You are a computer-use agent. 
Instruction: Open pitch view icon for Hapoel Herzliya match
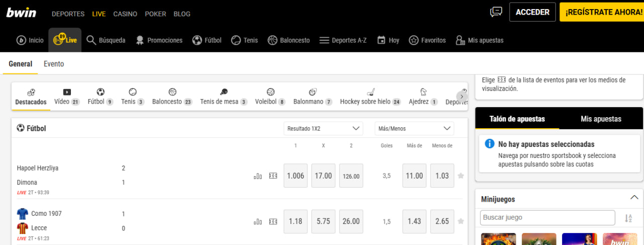tap(273, 176)
